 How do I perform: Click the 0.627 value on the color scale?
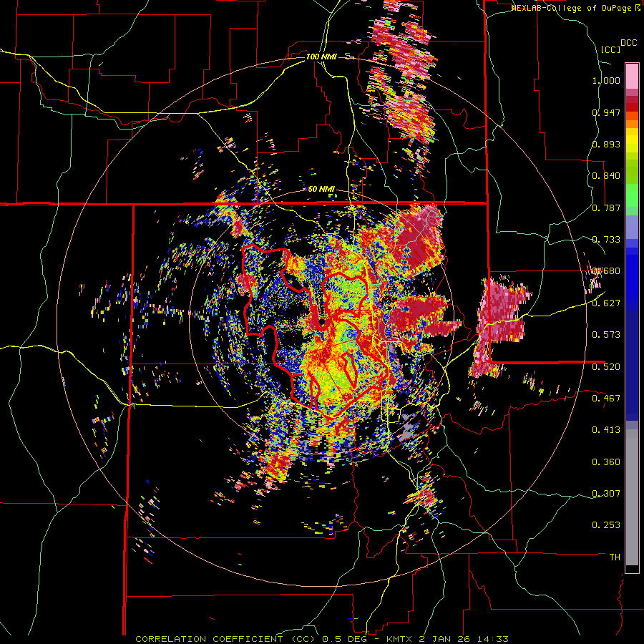pos(606,303)
